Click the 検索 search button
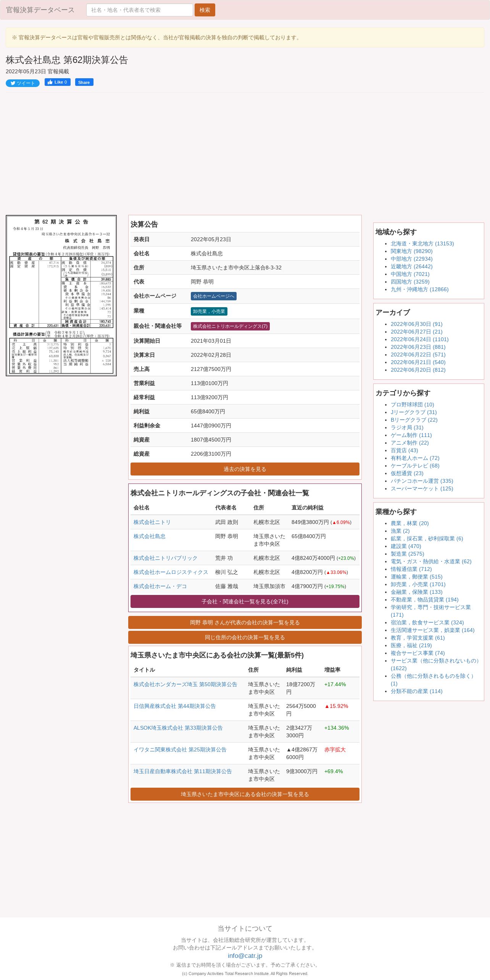Viewport: 490px width, 980px height. (x=205, y=10)
